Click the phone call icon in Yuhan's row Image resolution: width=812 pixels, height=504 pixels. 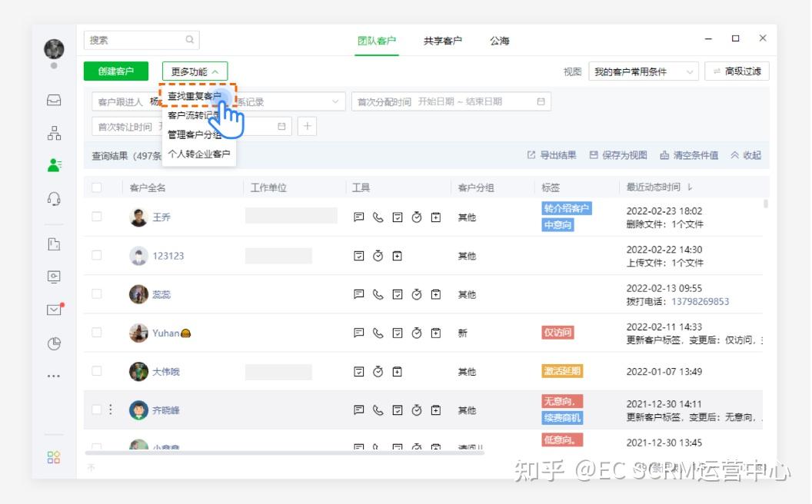(x=378, y=333)
